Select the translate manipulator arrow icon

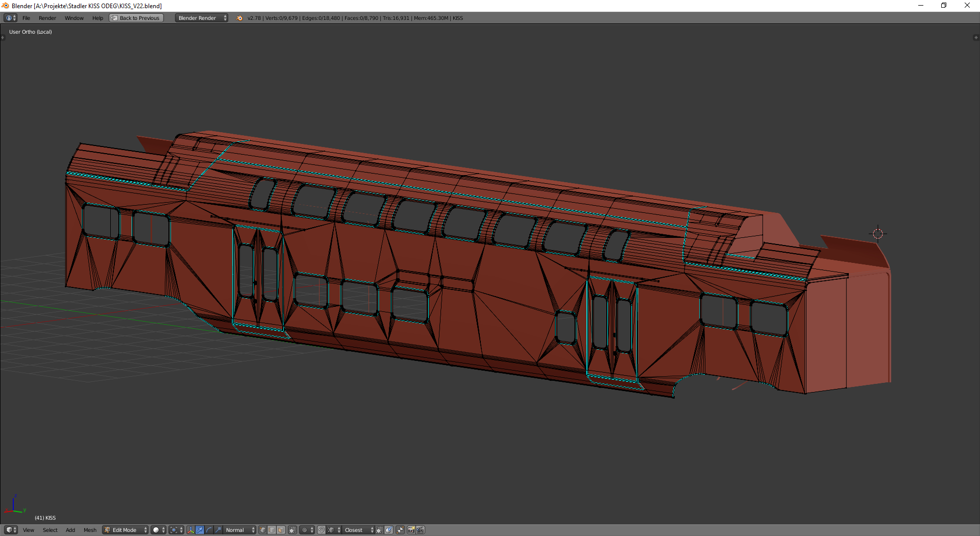[200, 530]
